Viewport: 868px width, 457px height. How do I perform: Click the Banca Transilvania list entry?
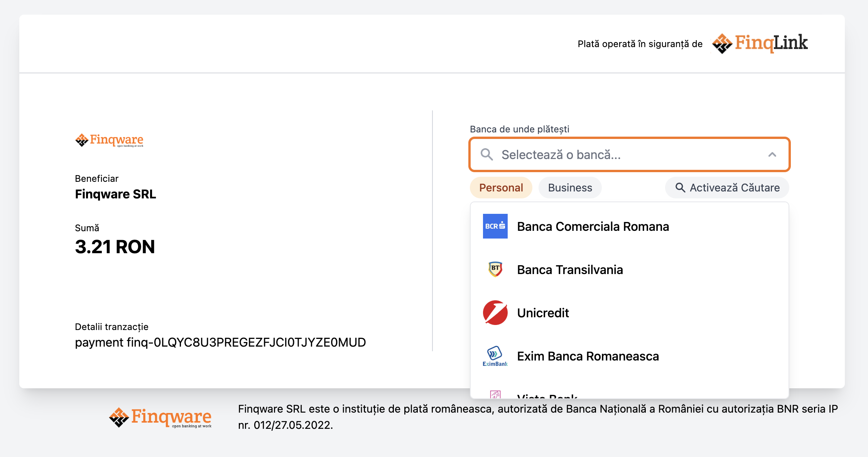coord(570,269)
